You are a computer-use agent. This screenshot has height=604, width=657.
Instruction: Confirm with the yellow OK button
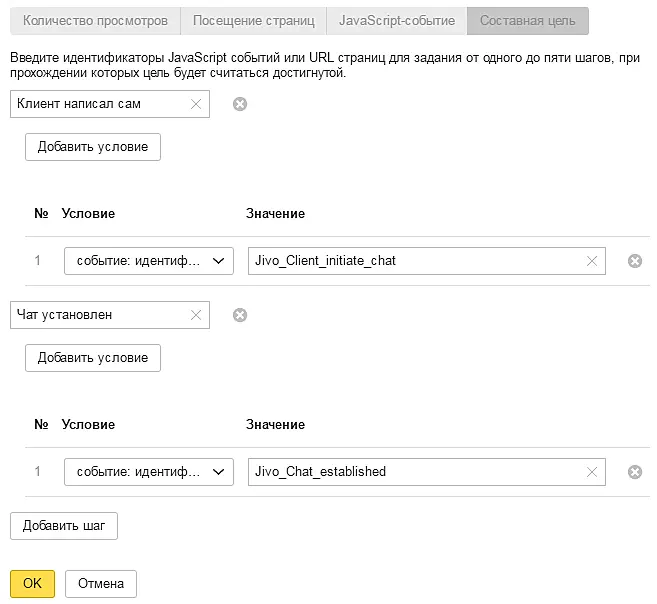[32, 584]
